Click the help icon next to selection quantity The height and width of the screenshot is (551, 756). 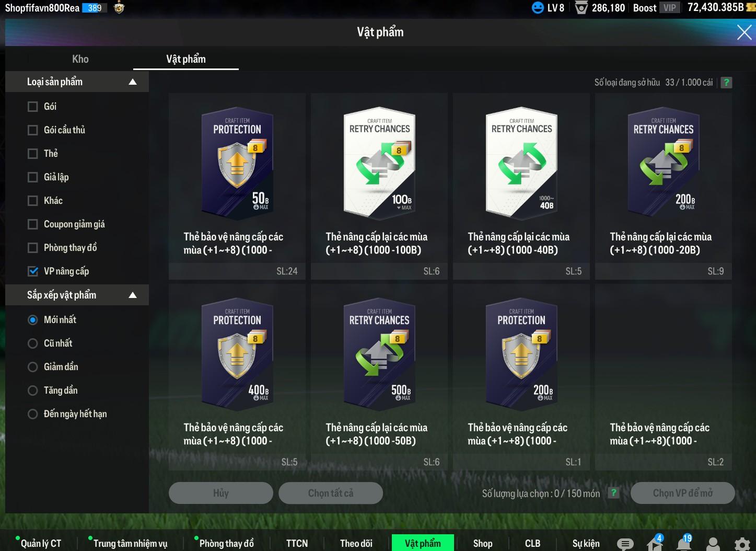tap(613, 493)
